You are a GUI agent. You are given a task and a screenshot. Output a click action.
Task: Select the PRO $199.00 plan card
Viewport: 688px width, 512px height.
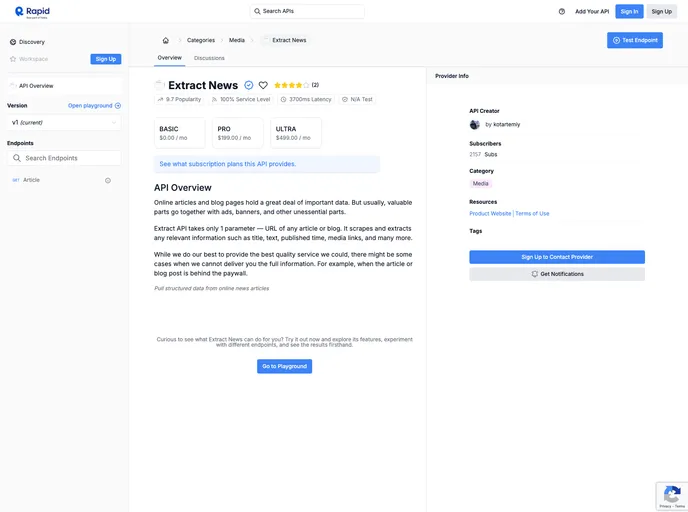point(238,133)
